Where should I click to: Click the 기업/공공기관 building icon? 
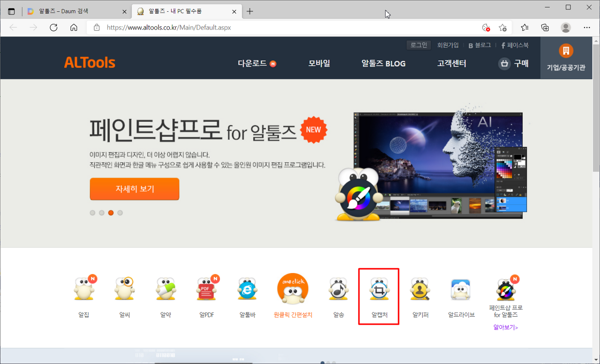[566, 51]
